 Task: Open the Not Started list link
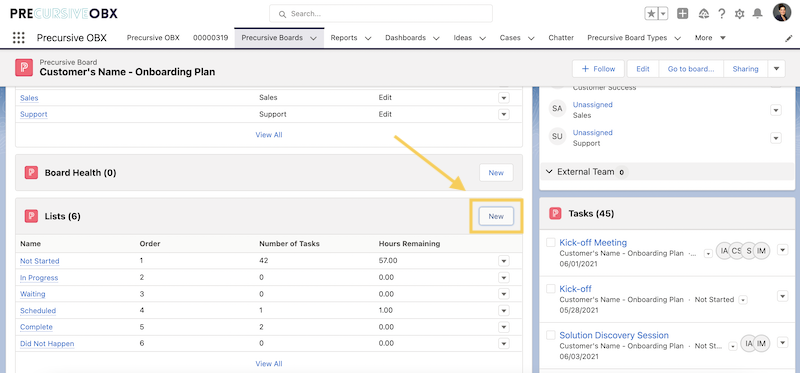pyautogui.click(x=40, y=261)
